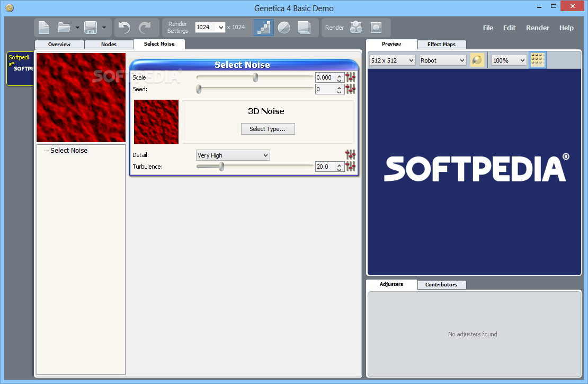
Task: Click the Genetica app icon in title bar
Action: click(x=10, y=7)
